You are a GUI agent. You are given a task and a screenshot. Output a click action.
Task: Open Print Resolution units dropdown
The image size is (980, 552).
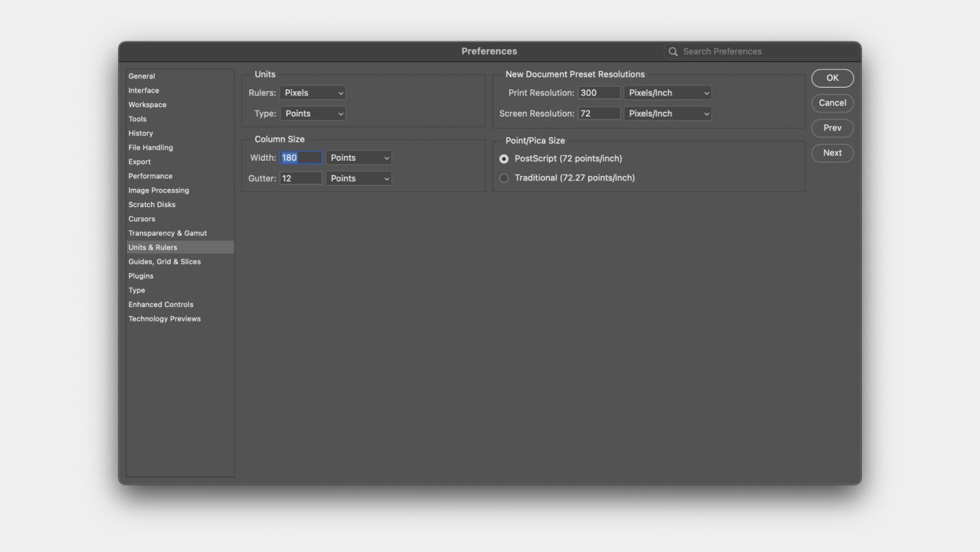coord(667,93)
